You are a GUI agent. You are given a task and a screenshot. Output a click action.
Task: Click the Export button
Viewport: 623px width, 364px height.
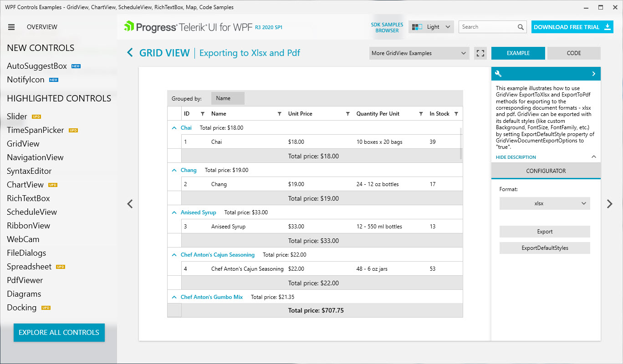(545, 232)
